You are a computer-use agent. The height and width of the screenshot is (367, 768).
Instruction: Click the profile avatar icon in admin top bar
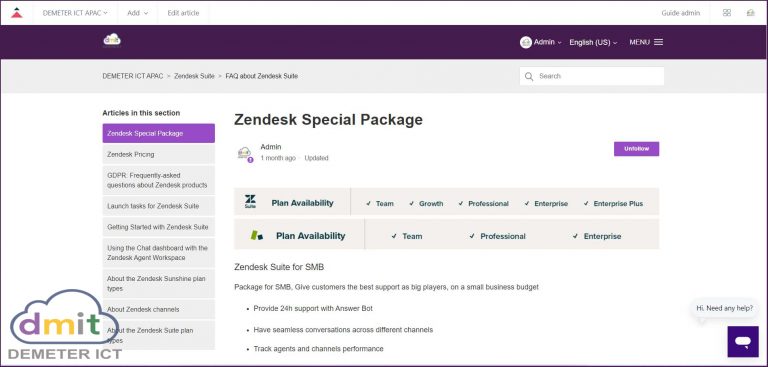[x=750, y=13]
